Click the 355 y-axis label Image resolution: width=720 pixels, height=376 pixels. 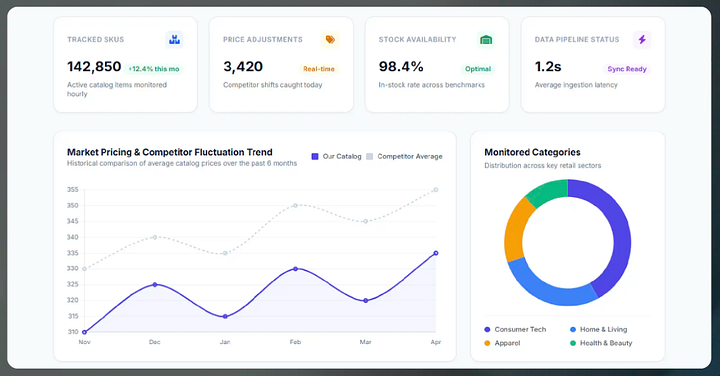point(73,190)
